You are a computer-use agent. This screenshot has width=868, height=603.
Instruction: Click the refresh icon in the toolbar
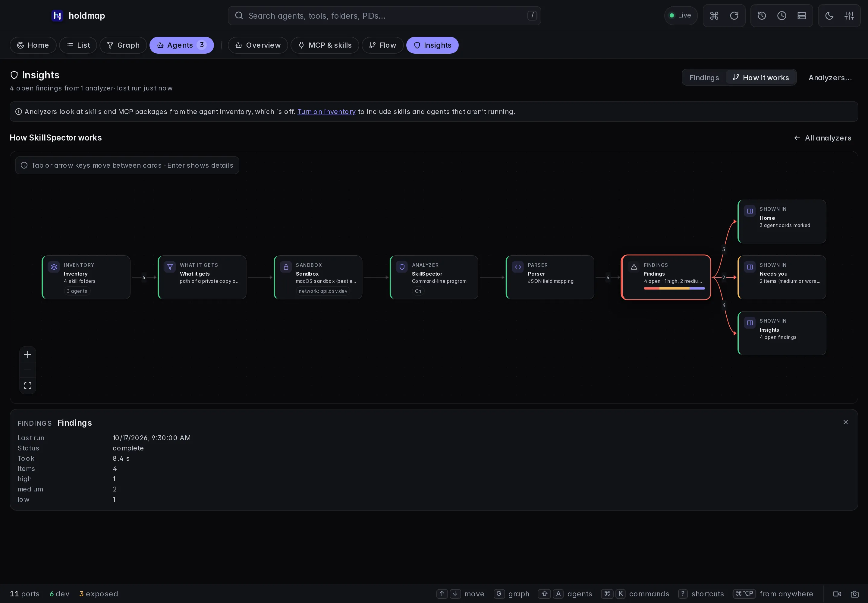pos(734,15)
